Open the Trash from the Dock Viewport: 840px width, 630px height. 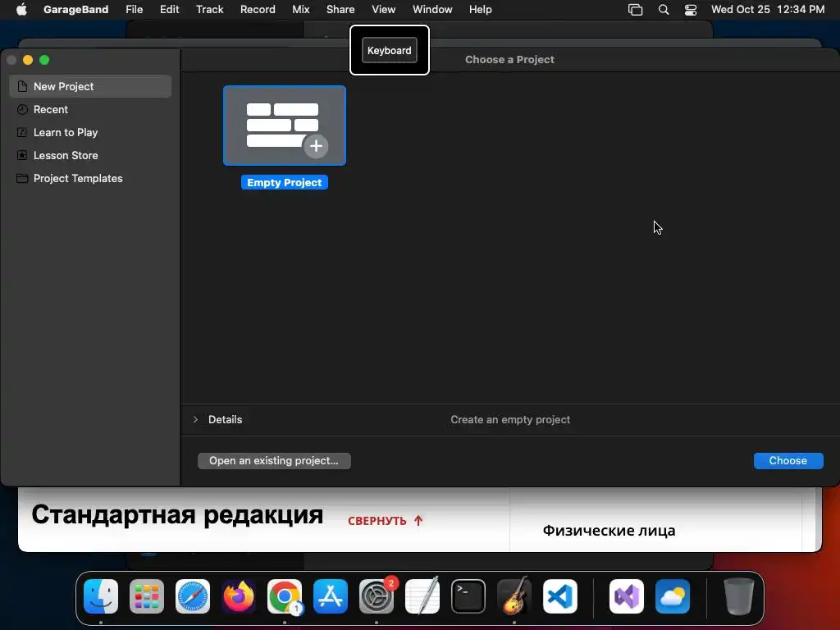pyautogui.click(x=738, y=596)
